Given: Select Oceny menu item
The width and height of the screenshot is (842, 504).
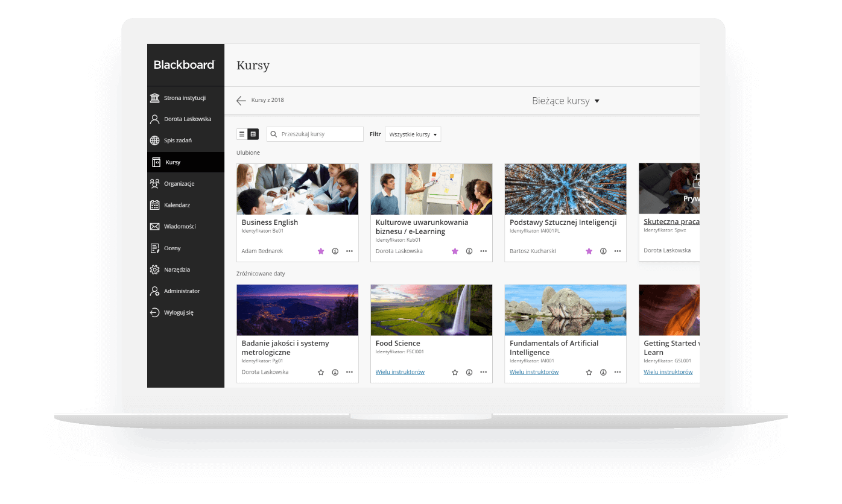Looking at the screenshot, I should pos(186,248).
